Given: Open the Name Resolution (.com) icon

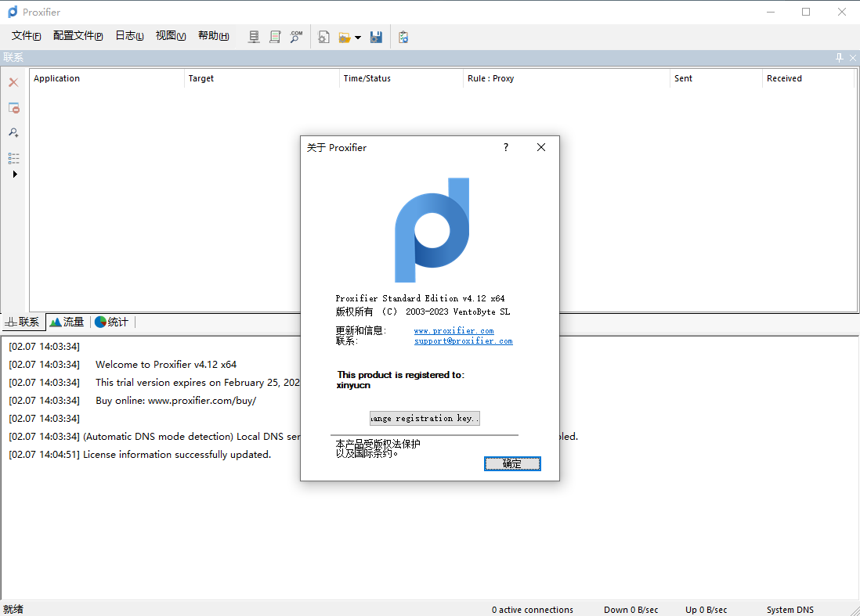Looking at the screenshot, I should click(296, 37).
